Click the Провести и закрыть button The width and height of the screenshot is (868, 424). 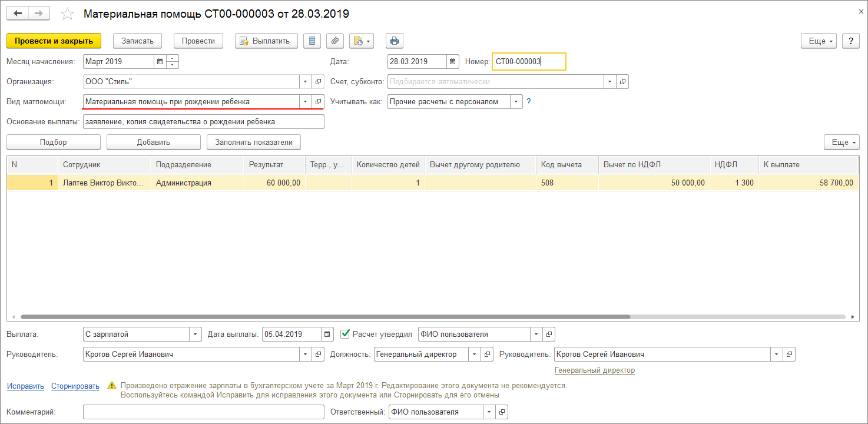54,41
